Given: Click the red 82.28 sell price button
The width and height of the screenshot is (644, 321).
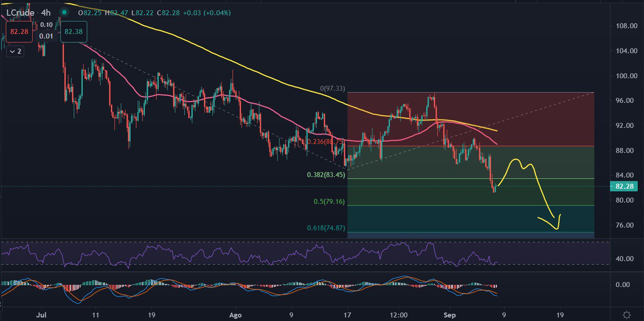Looking at the screenshot, I should (x=19, y=32).
